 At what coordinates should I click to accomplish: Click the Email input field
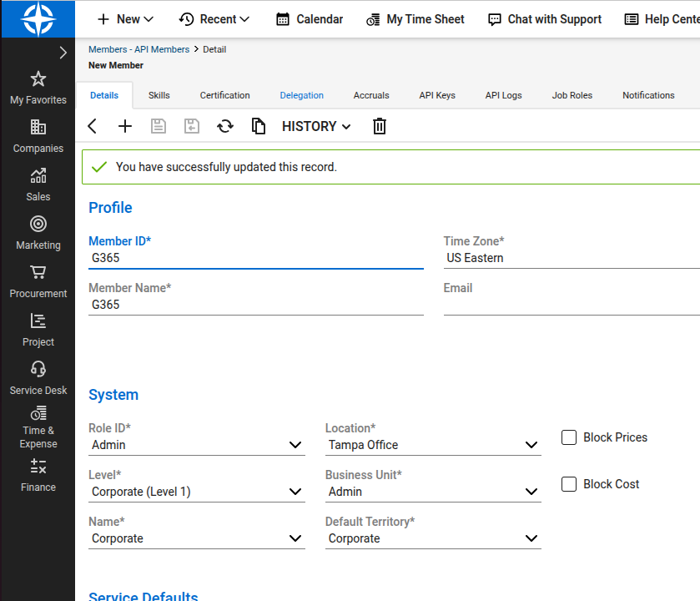pyautogui.click(x=572, y=305)
